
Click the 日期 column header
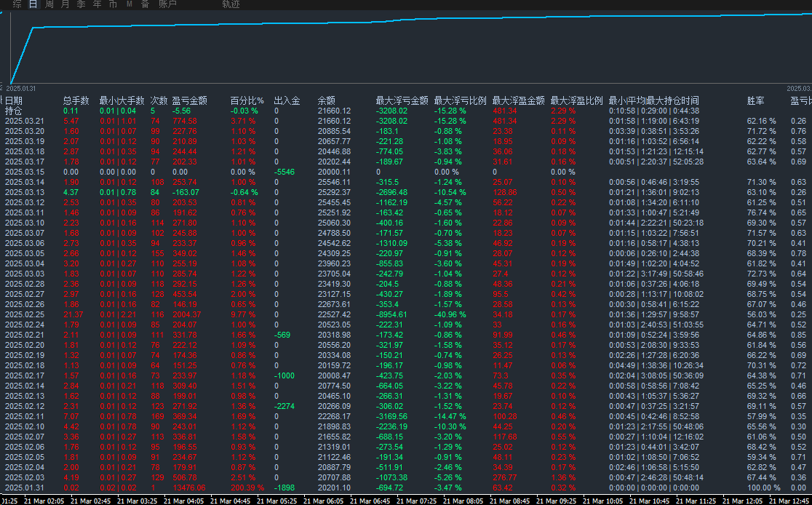14,100
